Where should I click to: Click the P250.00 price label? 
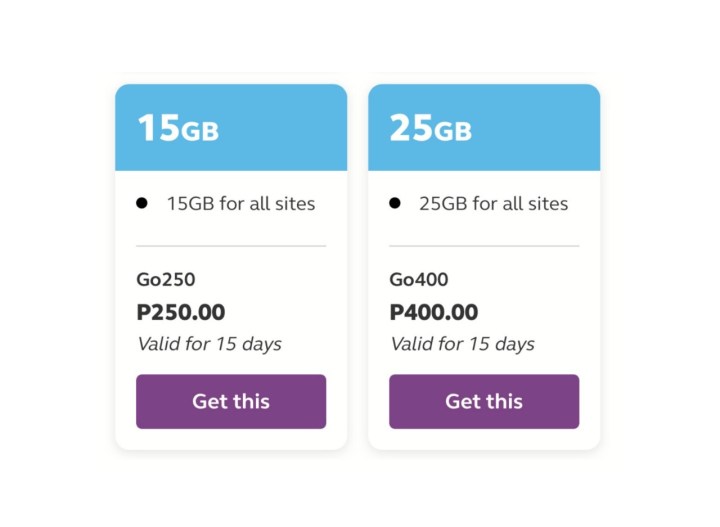181,313
